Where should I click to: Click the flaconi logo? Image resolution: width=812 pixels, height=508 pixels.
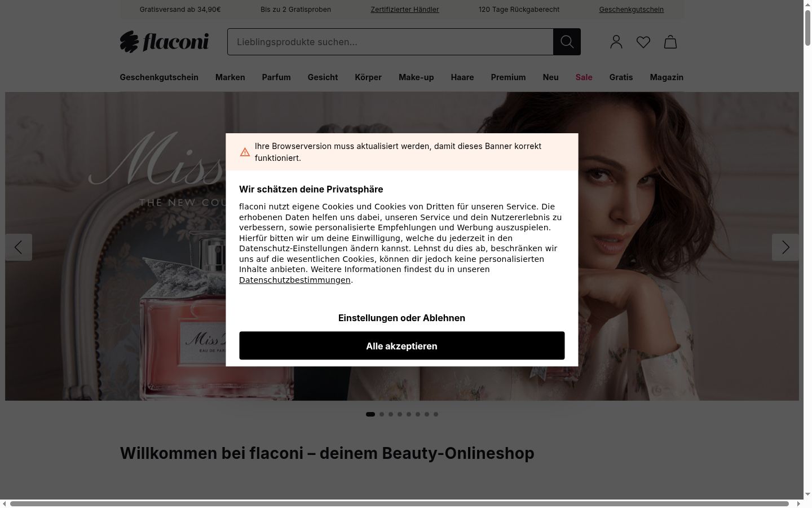coord(164,42)
